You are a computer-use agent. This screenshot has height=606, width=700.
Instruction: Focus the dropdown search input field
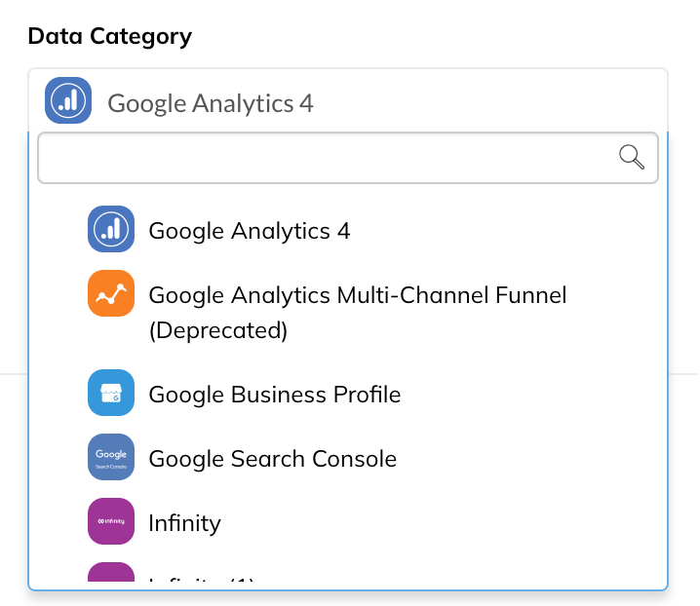point(348,158)
